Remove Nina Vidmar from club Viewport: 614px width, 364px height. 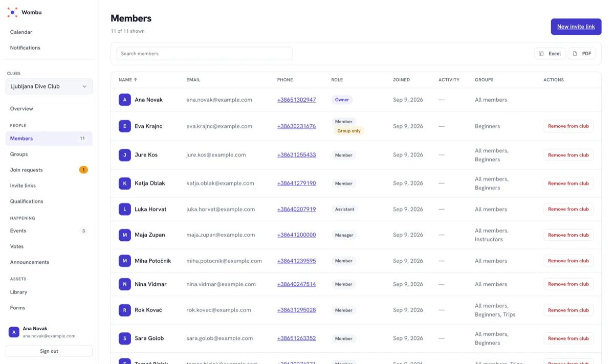[568, 284]
